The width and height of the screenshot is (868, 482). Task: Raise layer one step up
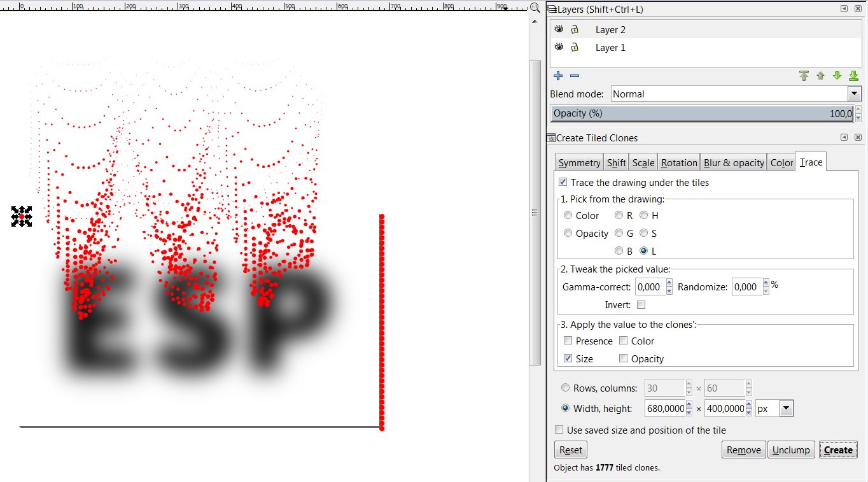(x=820, y=76)
